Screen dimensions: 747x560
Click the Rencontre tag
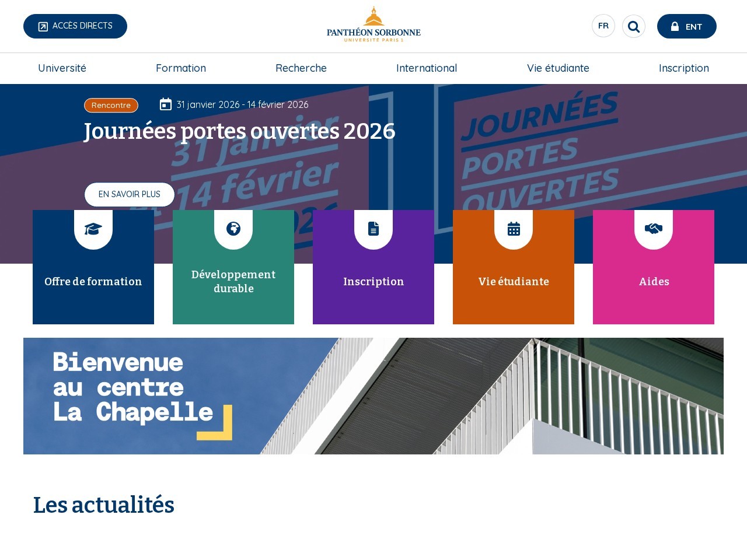(111, 105)
